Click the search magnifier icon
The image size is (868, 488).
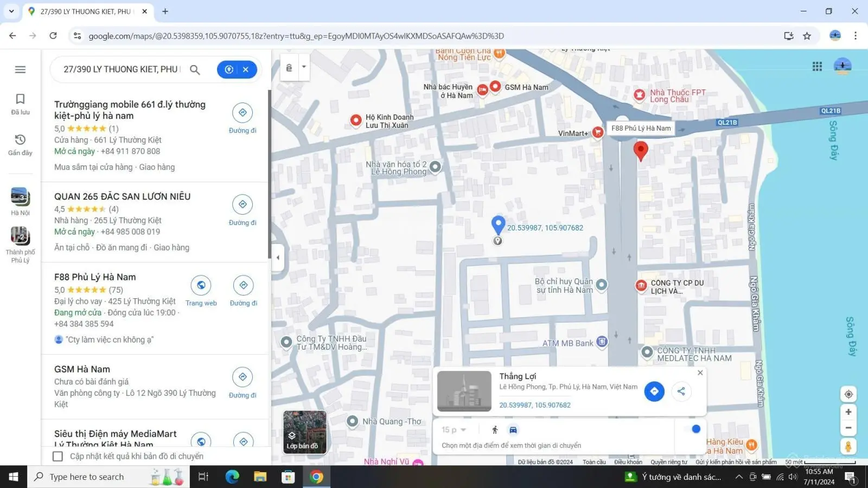click(x=195, y=69)
